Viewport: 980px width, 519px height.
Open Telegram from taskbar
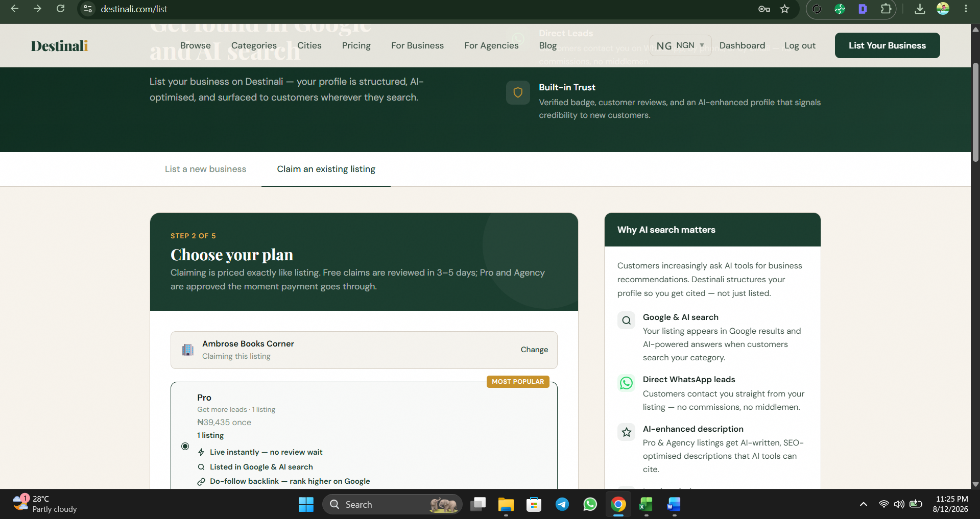pyautogui.click(x=562, y=504)
